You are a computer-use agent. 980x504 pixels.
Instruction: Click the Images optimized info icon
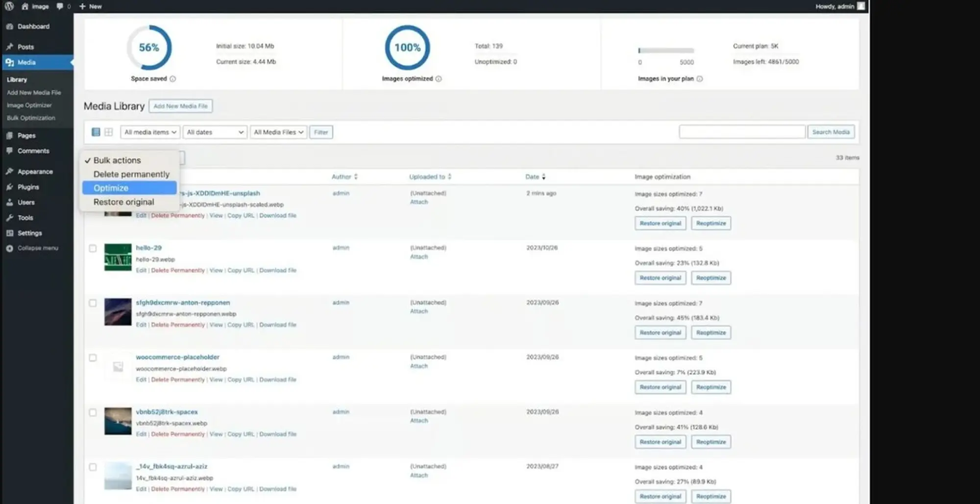439,79
